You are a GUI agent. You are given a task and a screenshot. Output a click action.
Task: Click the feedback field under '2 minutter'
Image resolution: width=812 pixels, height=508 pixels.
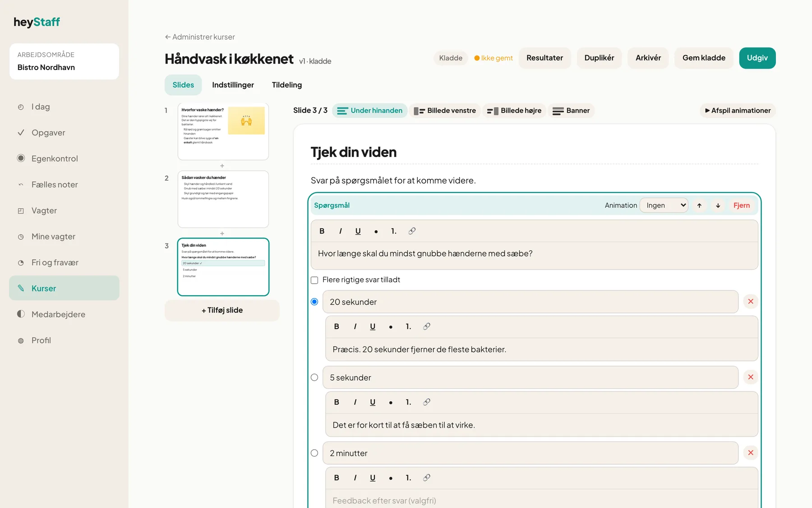[x=541, y=499]
